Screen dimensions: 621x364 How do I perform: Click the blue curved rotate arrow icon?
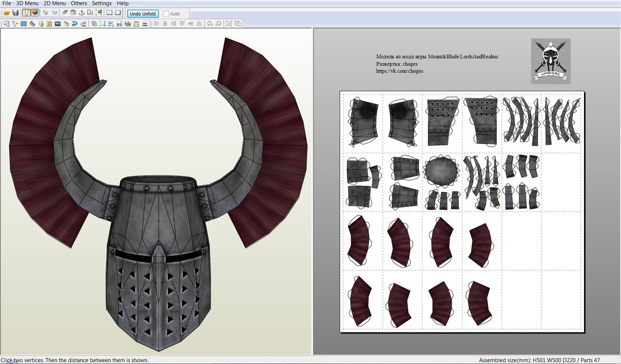(x=75, y=23)
